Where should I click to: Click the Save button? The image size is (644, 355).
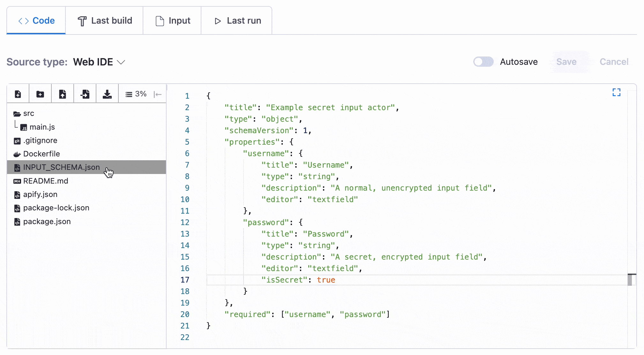tap(566, 62)
